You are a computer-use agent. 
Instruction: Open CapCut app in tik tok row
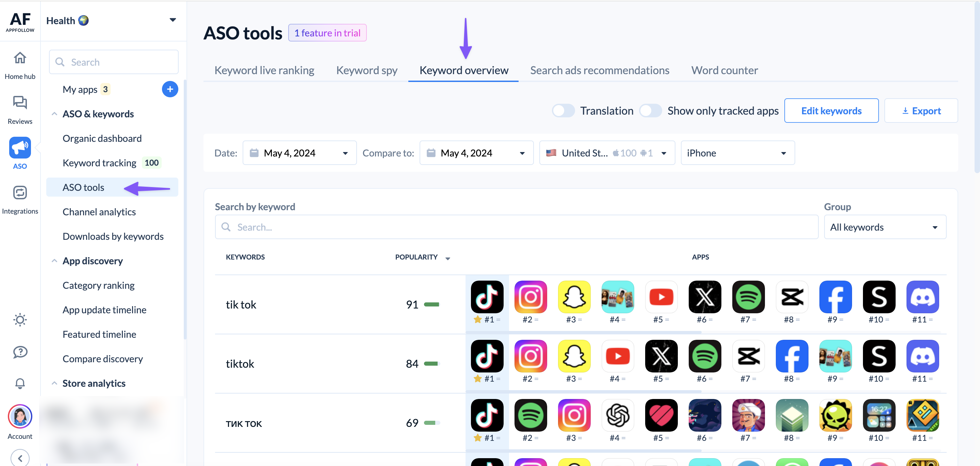792,297
